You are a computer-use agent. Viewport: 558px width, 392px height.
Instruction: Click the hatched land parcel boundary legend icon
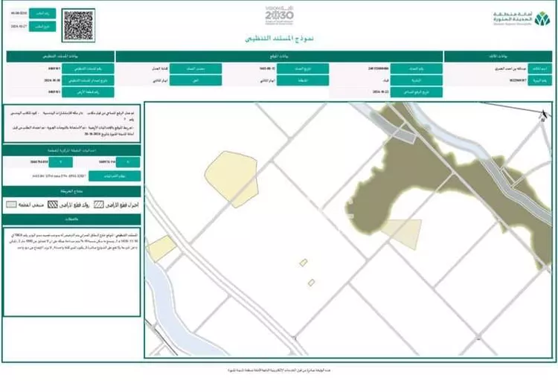coord(97,203)
